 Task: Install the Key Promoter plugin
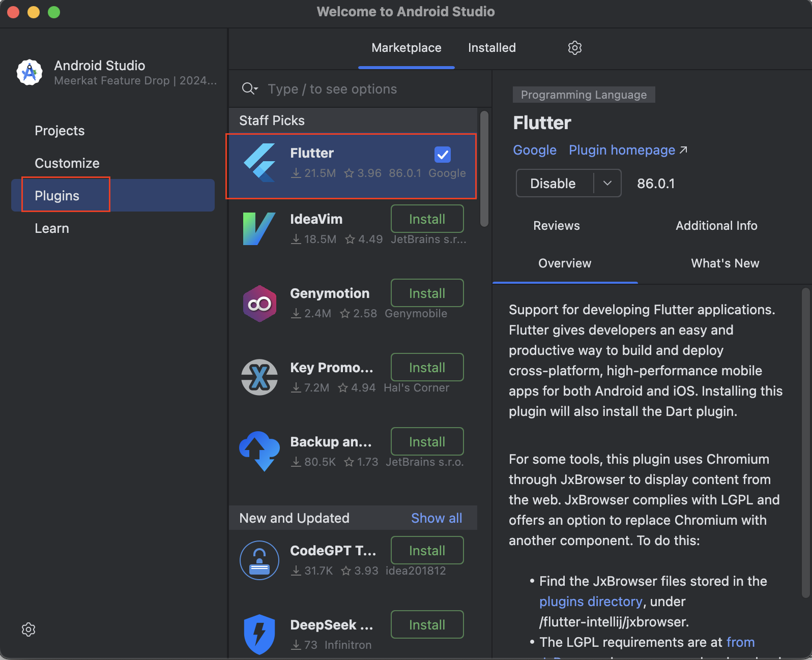[x=427, y=367]
